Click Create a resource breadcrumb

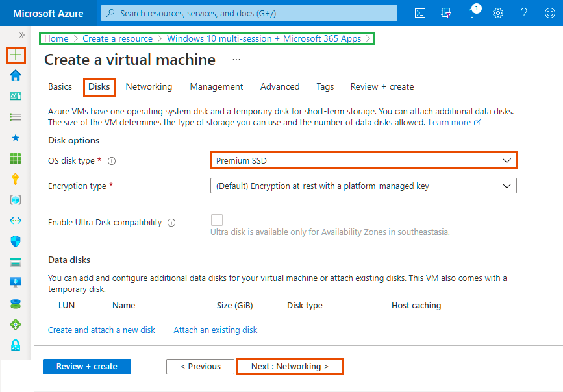point(118,38)
